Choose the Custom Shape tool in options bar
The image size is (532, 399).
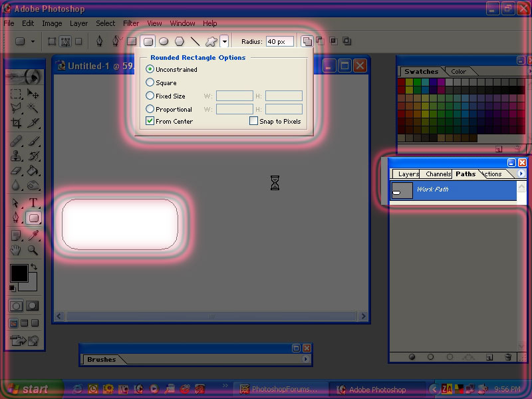click(211, 41)
